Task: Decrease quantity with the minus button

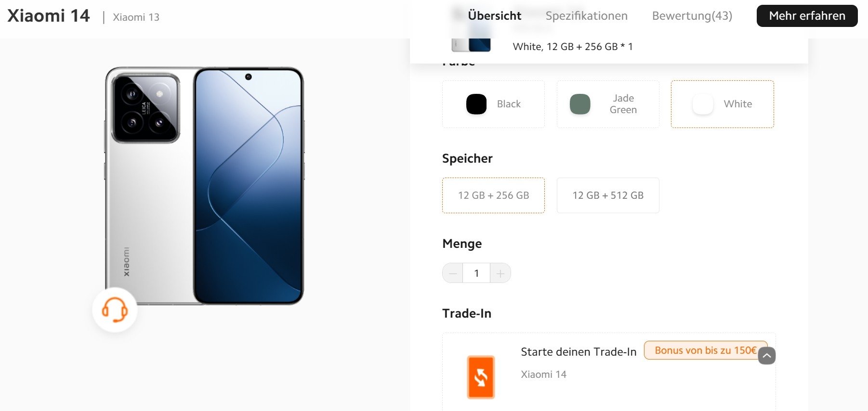Action: pyautogui.click(x=452, y=273)
